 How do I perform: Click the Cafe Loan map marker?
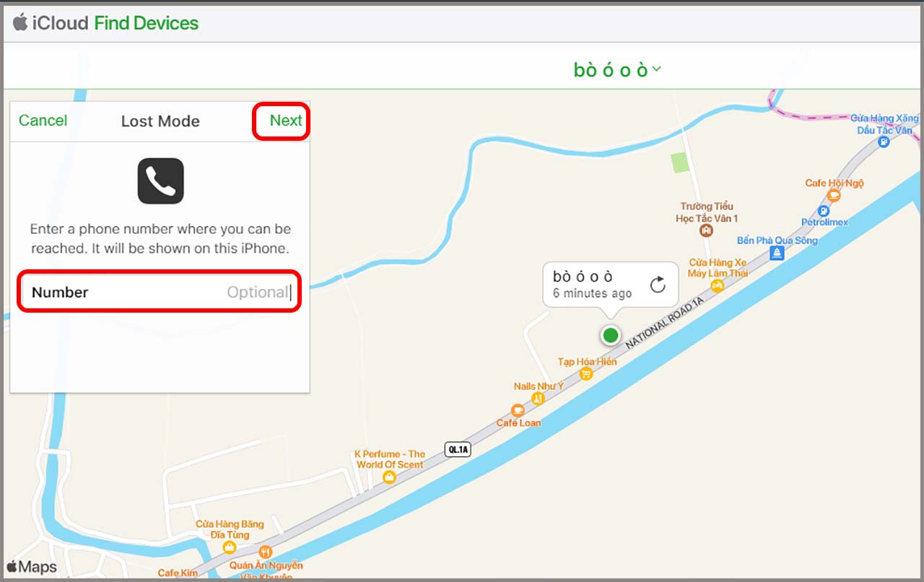(518, 410)
